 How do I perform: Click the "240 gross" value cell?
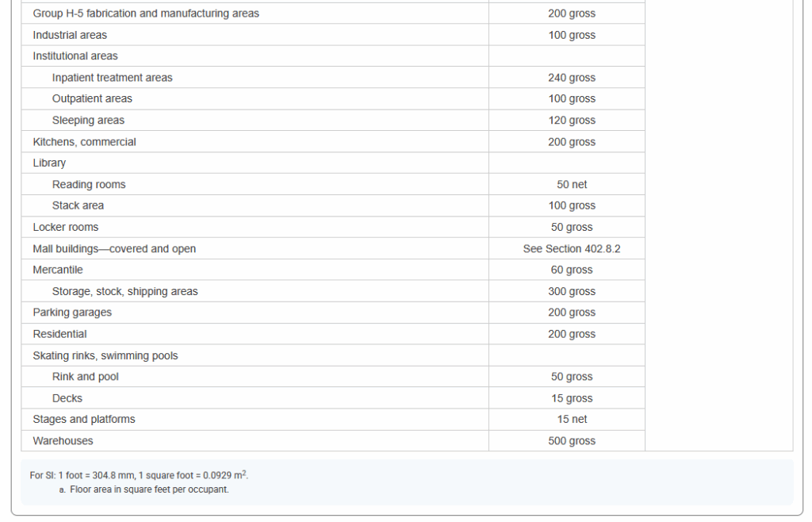571,78
